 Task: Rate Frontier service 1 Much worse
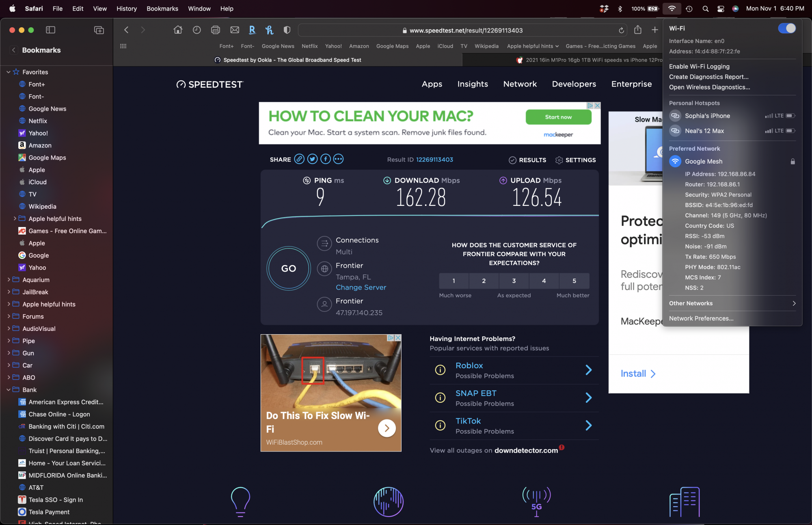pos(454,281)
